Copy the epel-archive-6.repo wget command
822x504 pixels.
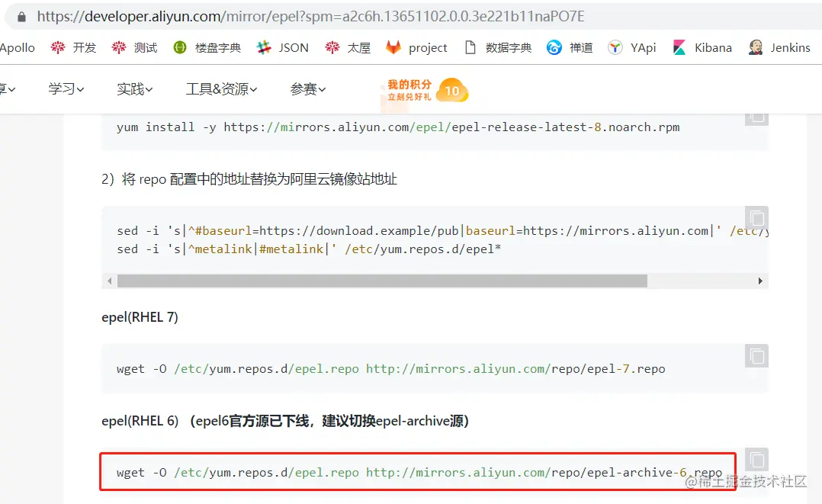pos(756,460)
